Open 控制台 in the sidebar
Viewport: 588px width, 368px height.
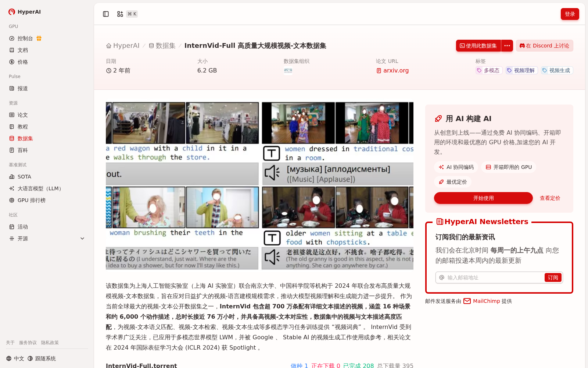click(x=25, y=38)
